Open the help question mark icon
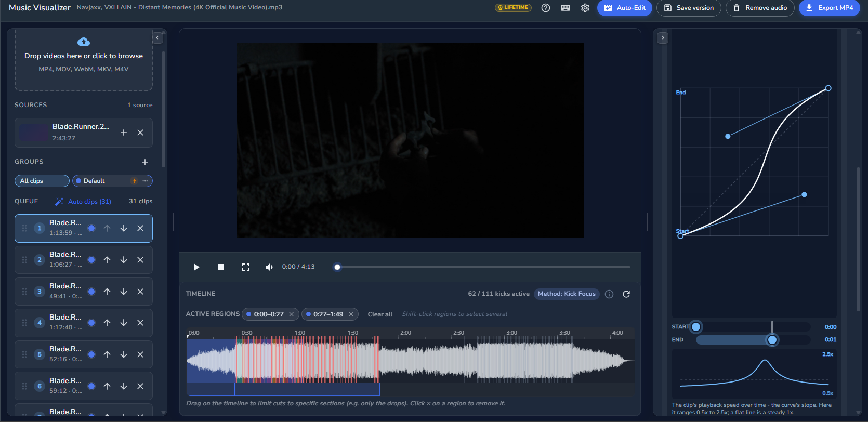The width and height of the screenshot is (868, 422). point(546,8)
